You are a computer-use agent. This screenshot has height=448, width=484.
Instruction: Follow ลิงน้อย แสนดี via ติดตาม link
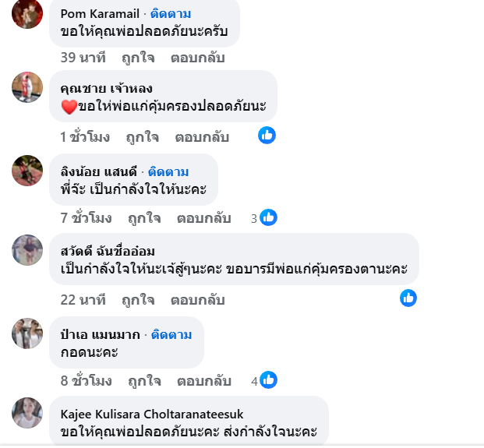[x=168, y=171]
